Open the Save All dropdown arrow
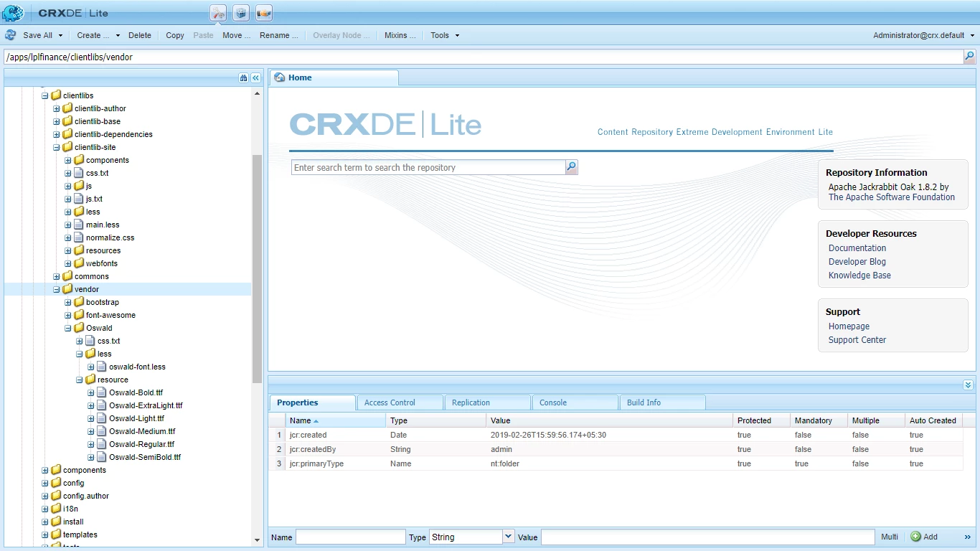 (x=60, y=35)
